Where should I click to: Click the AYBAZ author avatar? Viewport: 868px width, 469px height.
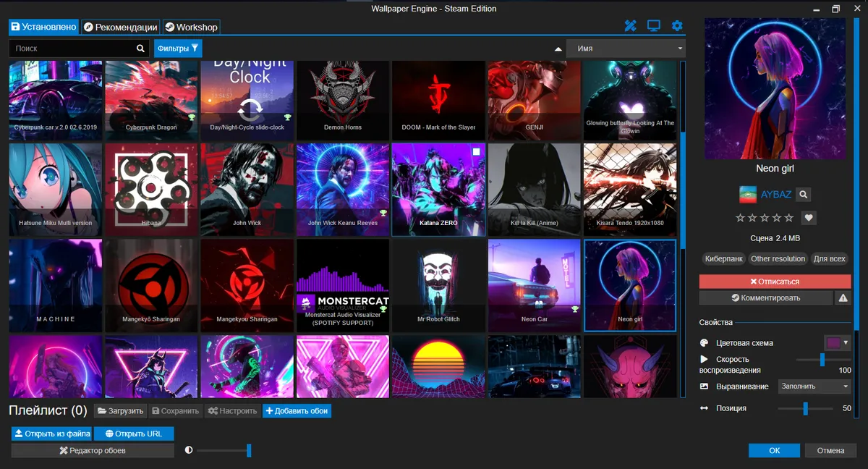pos(748,195)
